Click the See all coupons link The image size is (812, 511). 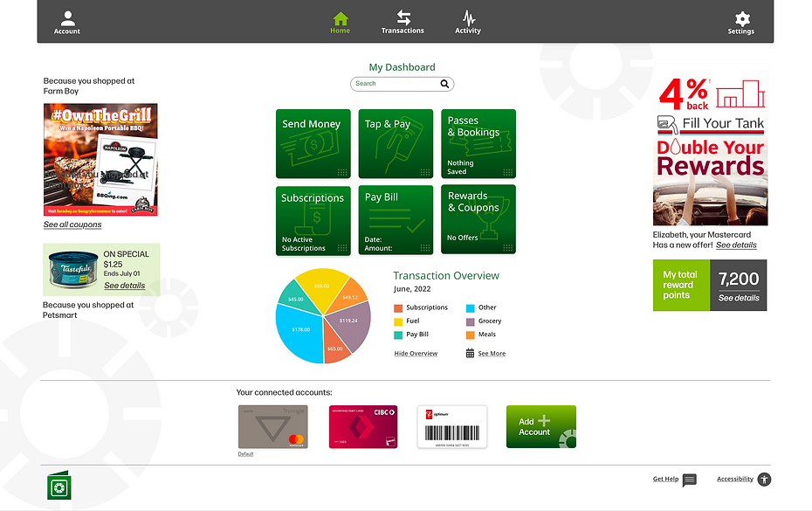[72, 224]
